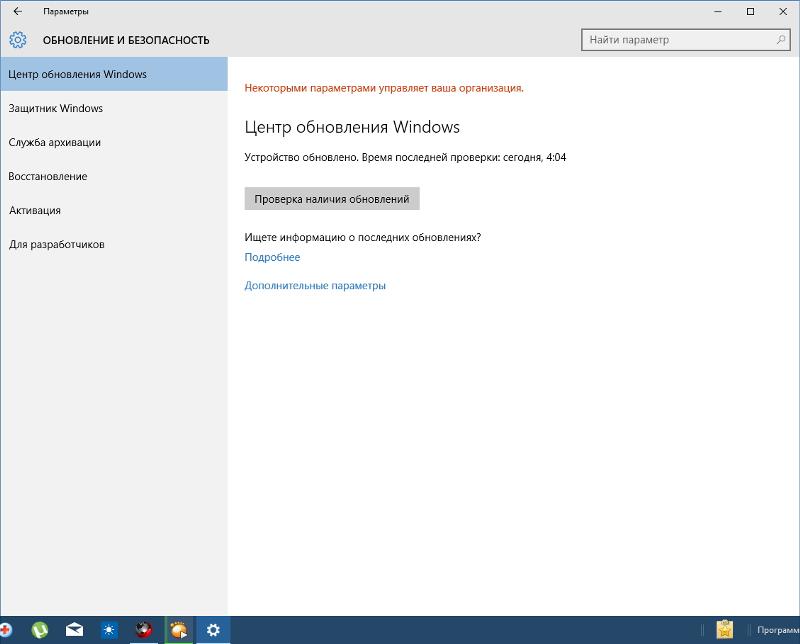Click the magnifier icon in the search box
Image resolution: width=800 pixels, height=644 pixels.
click(781, 39)
